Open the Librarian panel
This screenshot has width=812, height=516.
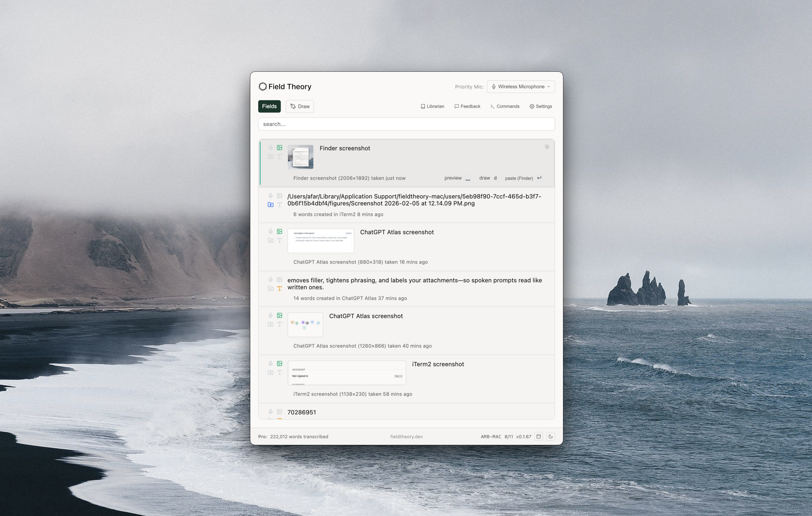click(432, 106)
